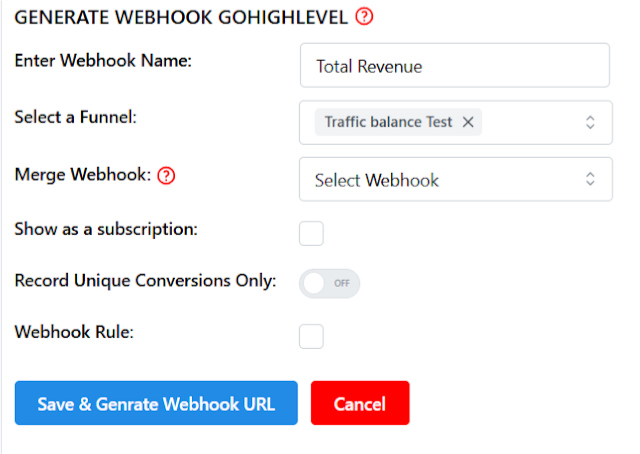
Task: Click Save & Genrate Webhook URL button
Action: point(156,403)
